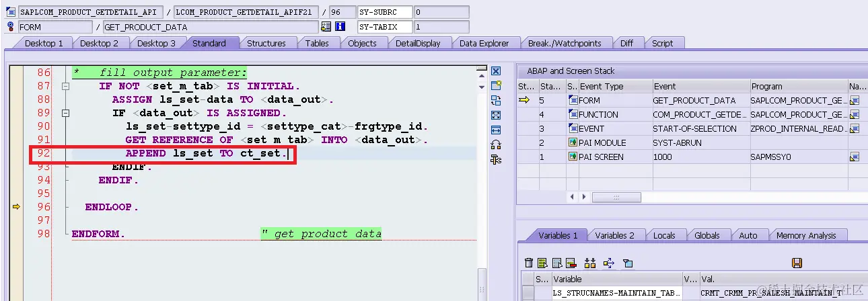Switch to the Globals tab

click(x=707, y=235)
